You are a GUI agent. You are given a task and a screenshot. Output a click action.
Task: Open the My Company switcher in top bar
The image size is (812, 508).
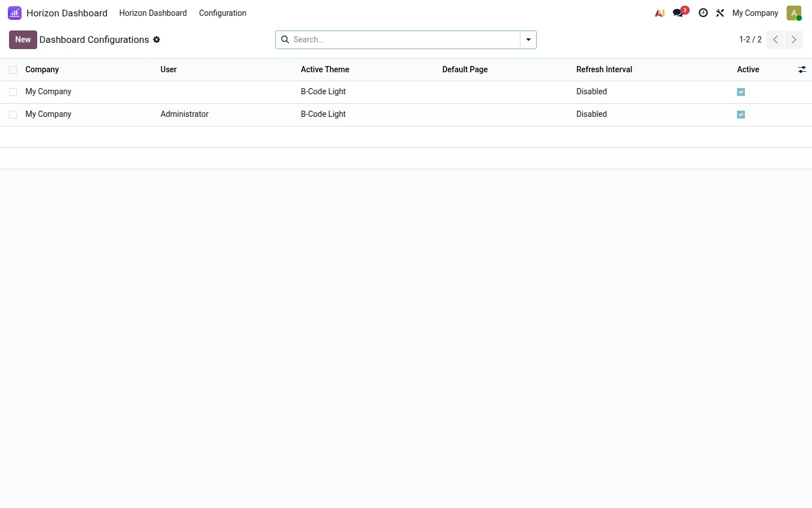(x=755, y=13)
